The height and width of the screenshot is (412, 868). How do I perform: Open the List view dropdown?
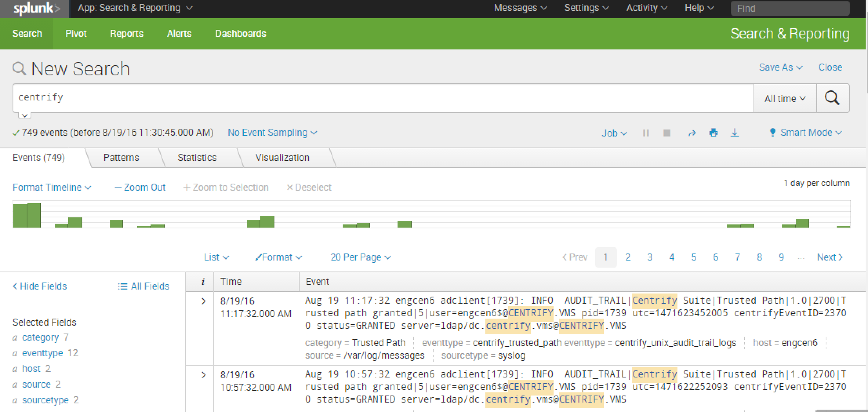pos(216,257)
